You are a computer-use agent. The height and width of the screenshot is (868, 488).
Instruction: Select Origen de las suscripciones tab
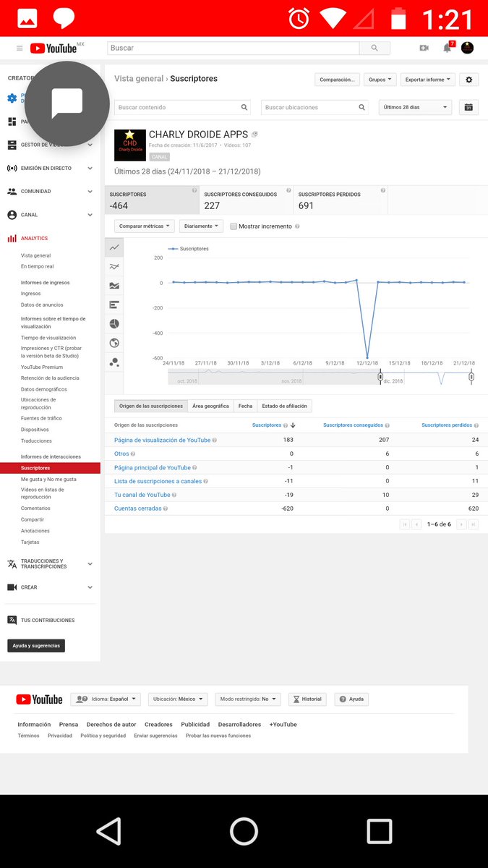(x=151, y=406)
